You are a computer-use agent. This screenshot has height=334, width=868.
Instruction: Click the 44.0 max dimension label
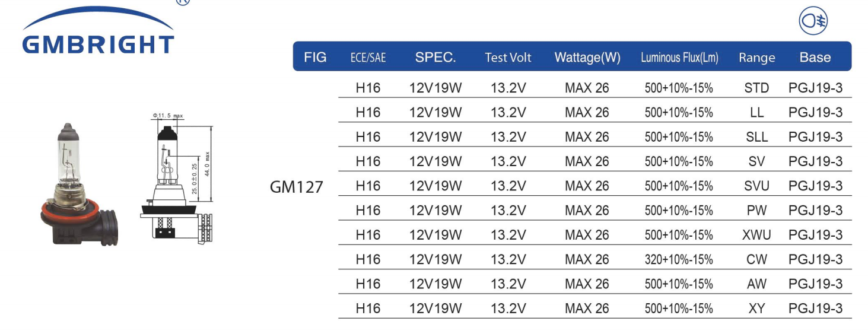(207, 164)
